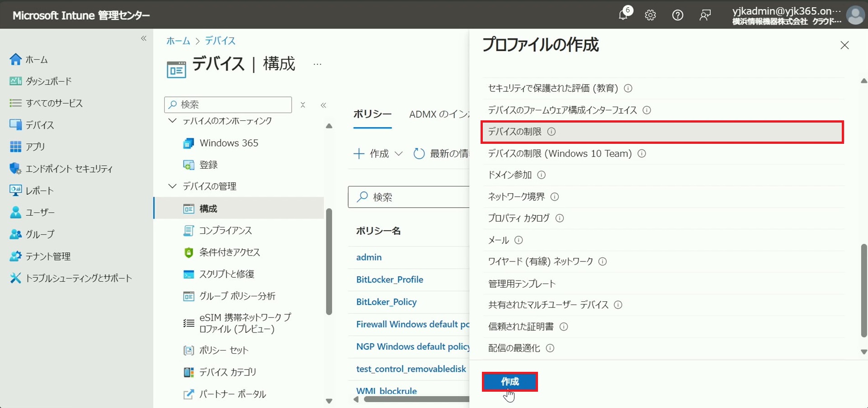Image resolution: width=868 pixels, height=408 pixels.
Task: Collapse the device menu with double chevron
Action: [x=324, y=105]
